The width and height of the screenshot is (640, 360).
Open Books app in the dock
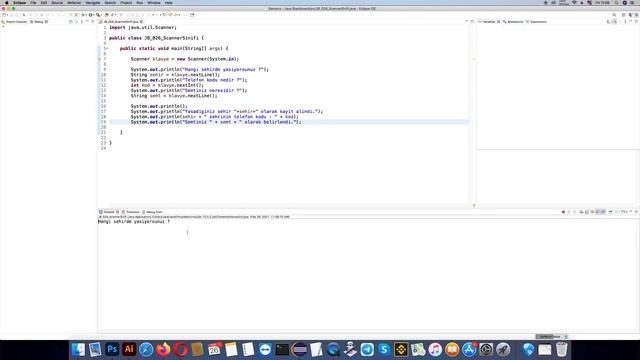452,349
